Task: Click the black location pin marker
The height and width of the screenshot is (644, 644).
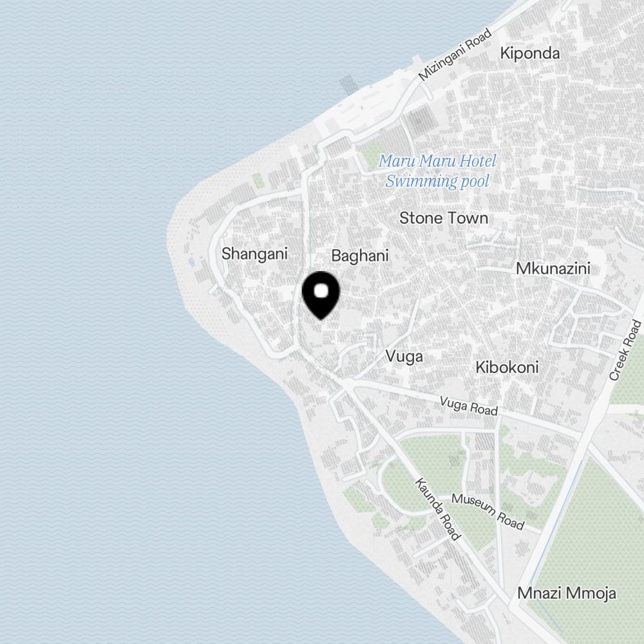Action: coord(321,295)
